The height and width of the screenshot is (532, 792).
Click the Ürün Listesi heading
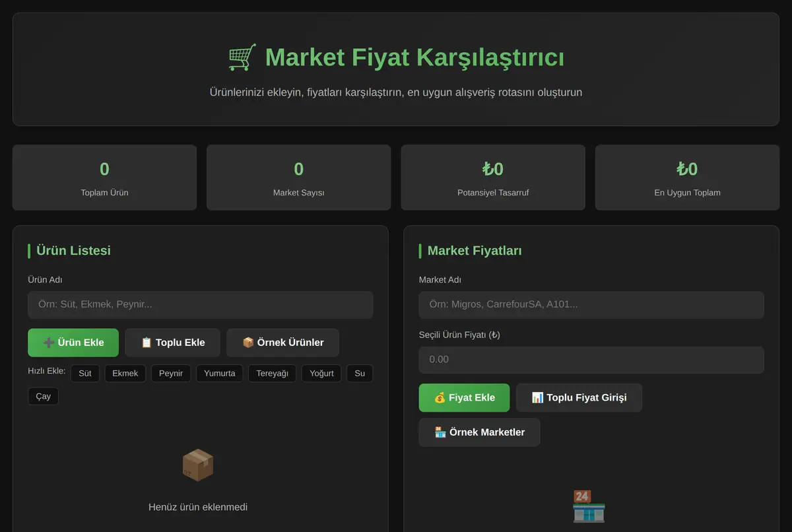(x=73, y=251)
